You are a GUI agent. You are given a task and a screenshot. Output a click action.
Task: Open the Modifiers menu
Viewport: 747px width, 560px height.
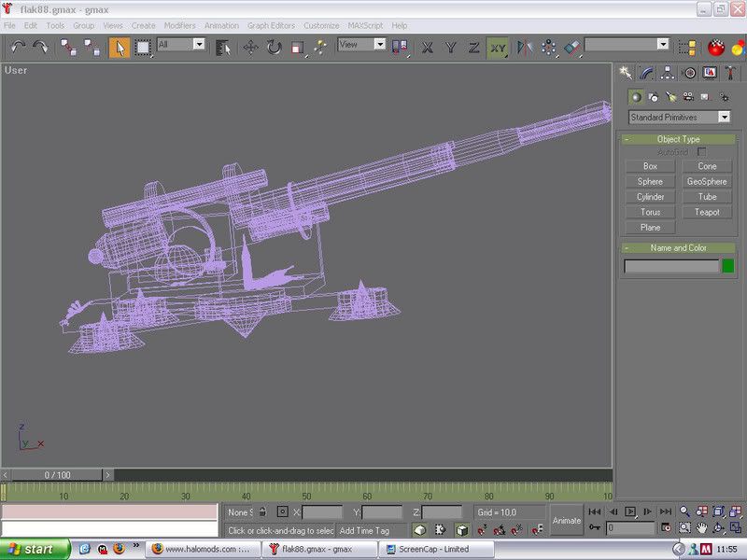point(179,26)
